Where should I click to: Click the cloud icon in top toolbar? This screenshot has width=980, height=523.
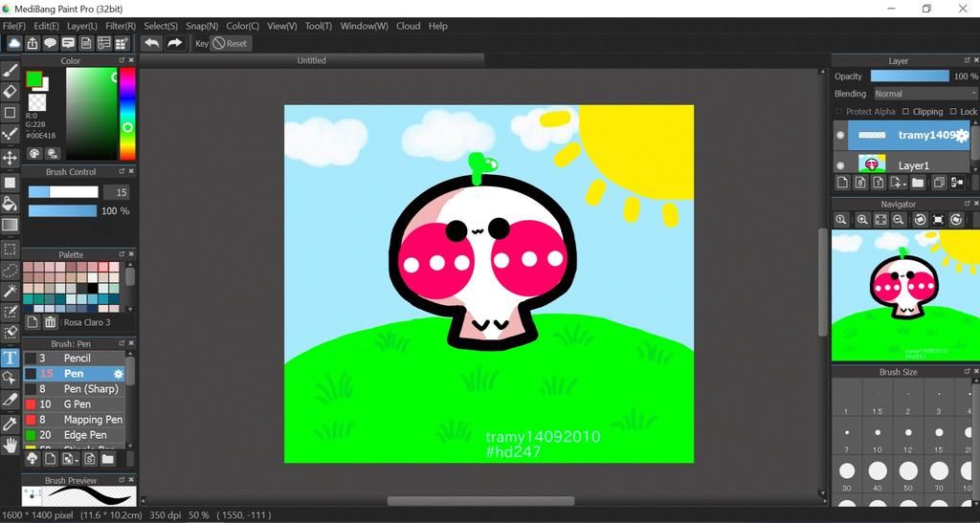[x=13, y=43]
